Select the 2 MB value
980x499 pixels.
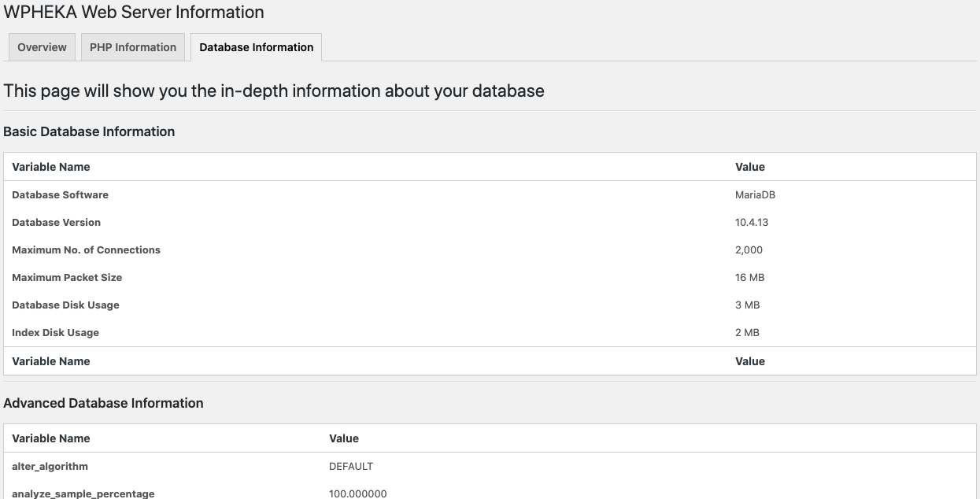pyautogui.click(x=747, y=332)
